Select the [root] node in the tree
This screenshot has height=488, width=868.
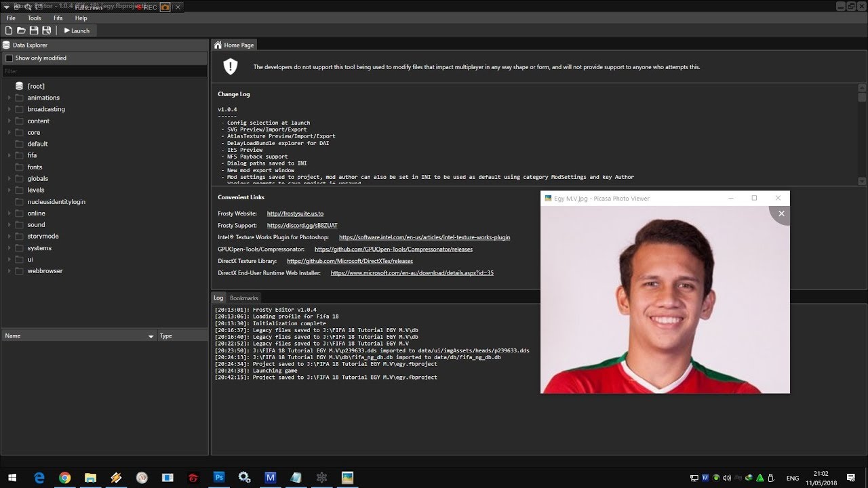[x=36, y=86]
